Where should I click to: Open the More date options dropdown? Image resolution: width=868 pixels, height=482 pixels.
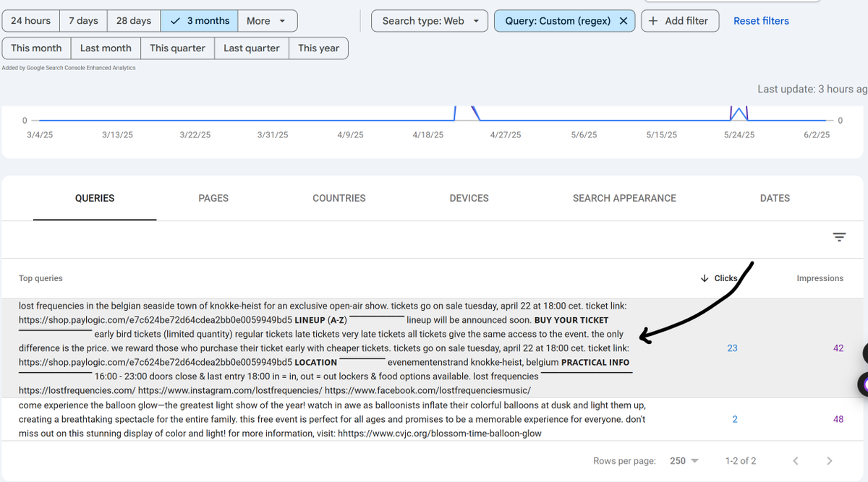[267, 21]
